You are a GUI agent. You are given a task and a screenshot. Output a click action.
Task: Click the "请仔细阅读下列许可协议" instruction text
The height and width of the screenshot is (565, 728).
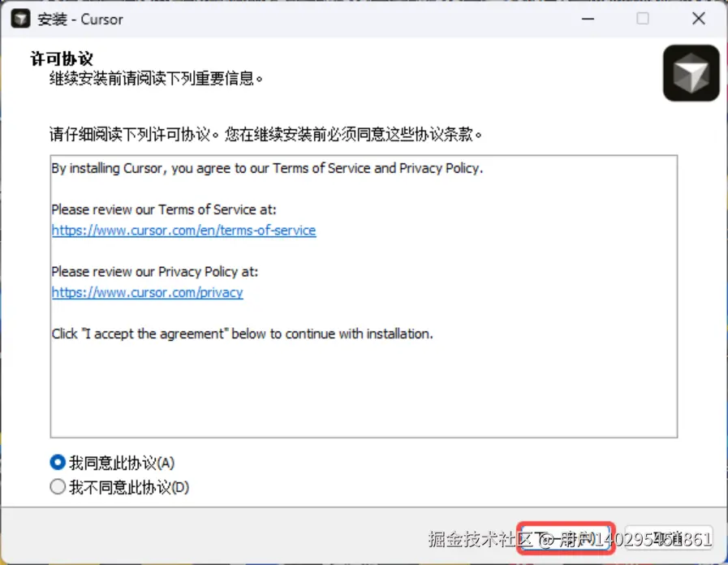[266, 135]
